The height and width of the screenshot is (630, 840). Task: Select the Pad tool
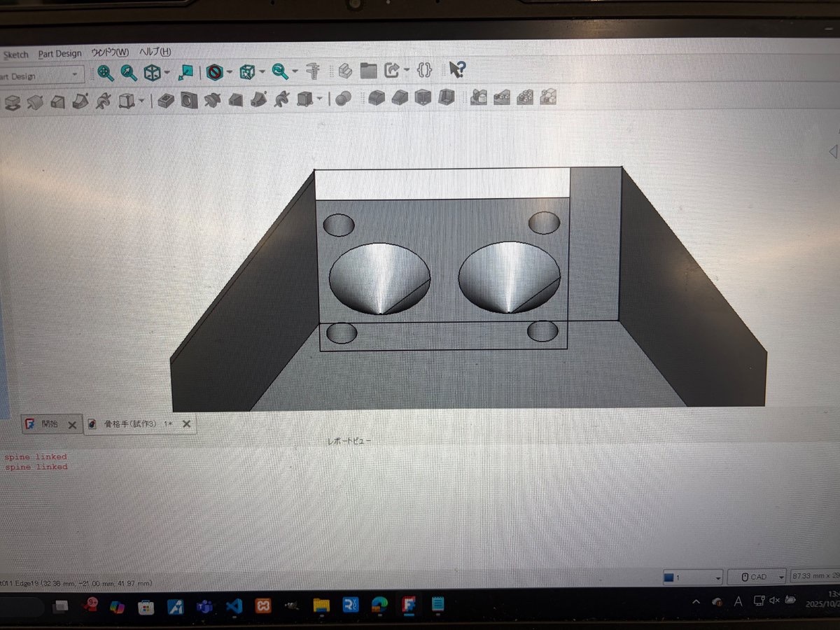coord(12,102)
